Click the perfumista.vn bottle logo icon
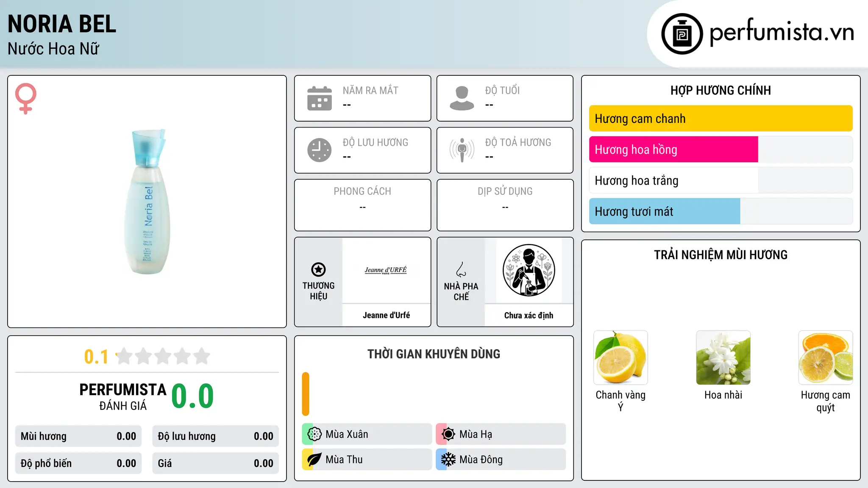This screenshot has width=868, height=488. (682, 34)
